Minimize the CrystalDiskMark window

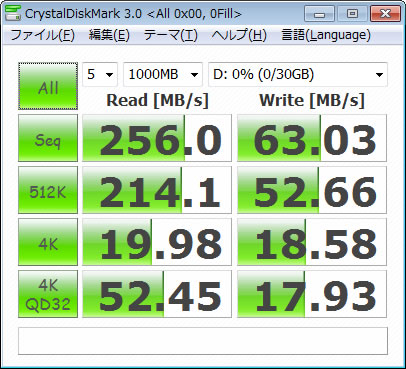point(319,14)
